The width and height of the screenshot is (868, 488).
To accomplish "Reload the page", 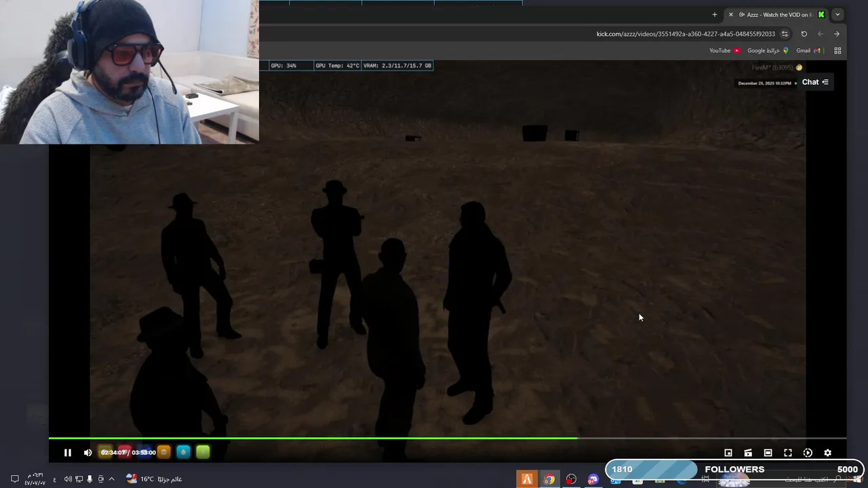I will (x=804, y=34).
